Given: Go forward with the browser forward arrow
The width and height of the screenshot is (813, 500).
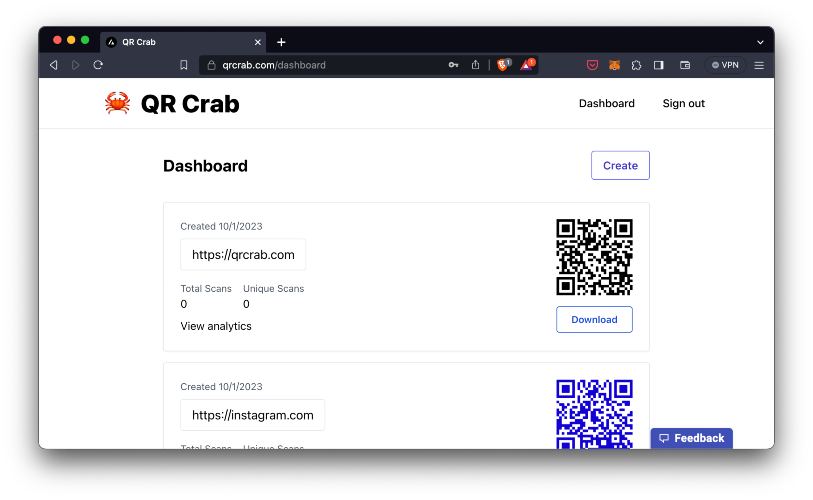Looking at the screenshot, I should point(76,65).
